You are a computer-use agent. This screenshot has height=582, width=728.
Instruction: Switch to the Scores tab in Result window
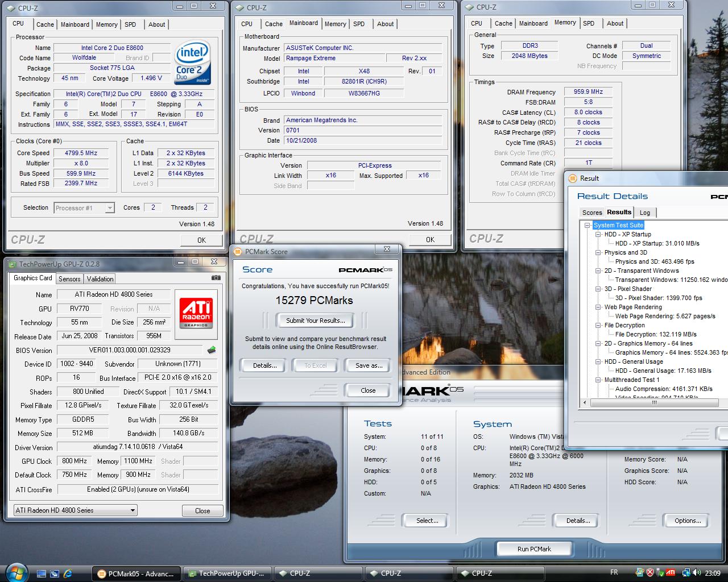click(x=592, y=213)
